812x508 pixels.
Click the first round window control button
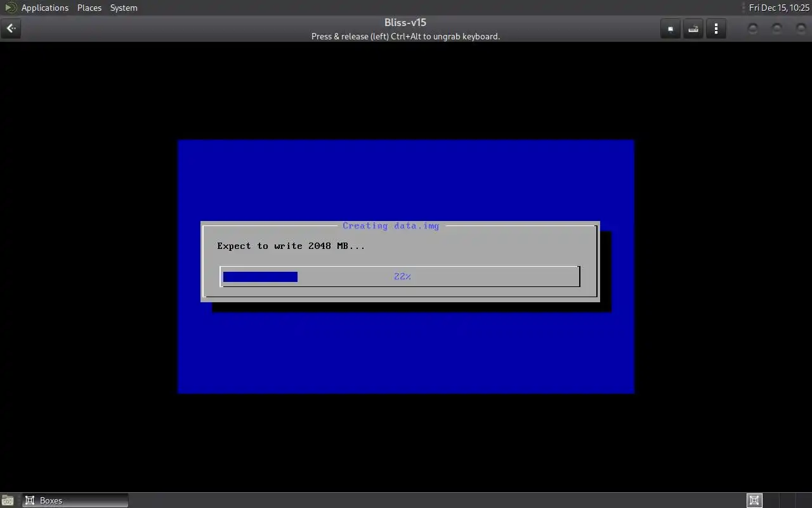click(753, 29)
